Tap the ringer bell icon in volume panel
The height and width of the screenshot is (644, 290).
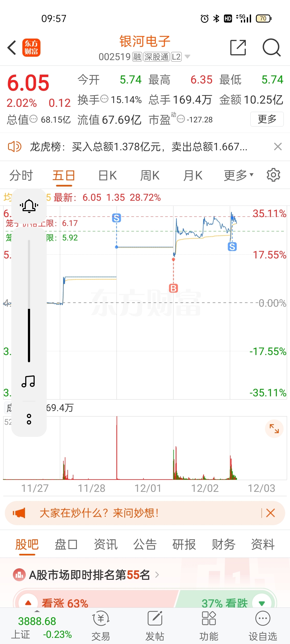point(29,206)
